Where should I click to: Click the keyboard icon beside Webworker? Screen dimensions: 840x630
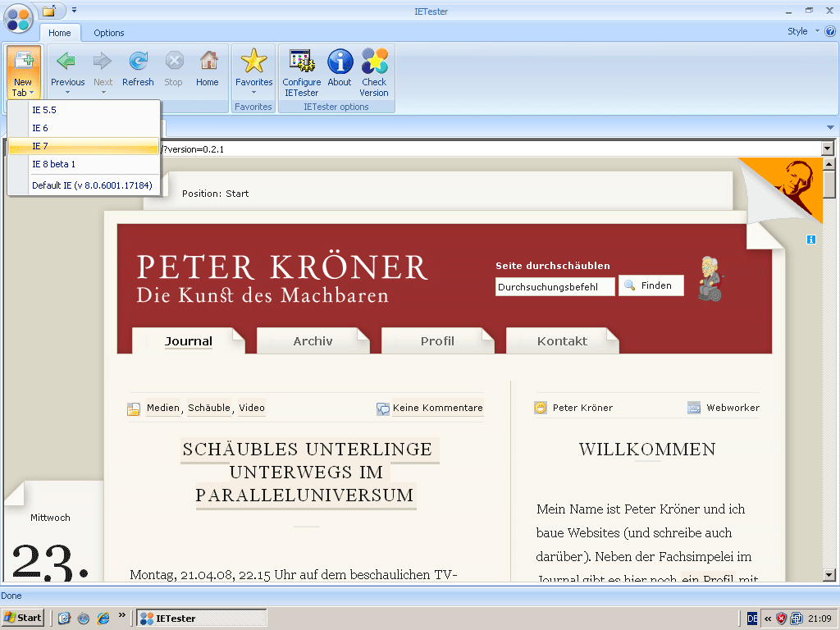(x=694, y=408)
